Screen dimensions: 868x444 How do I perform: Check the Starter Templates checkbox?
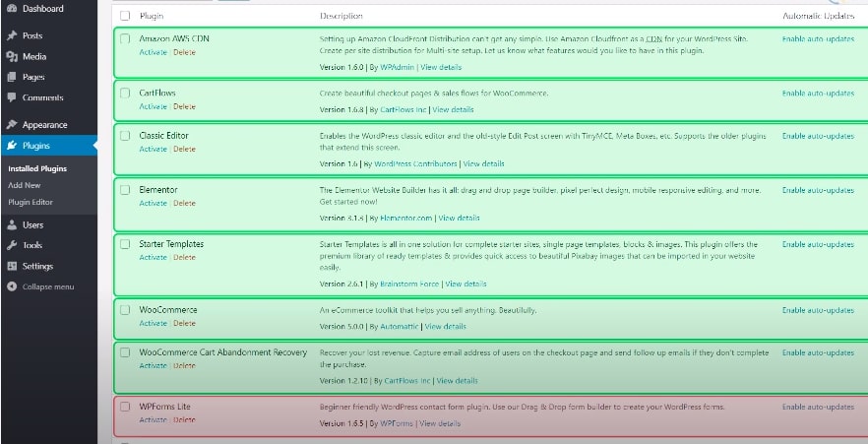(x=125, y=244)
